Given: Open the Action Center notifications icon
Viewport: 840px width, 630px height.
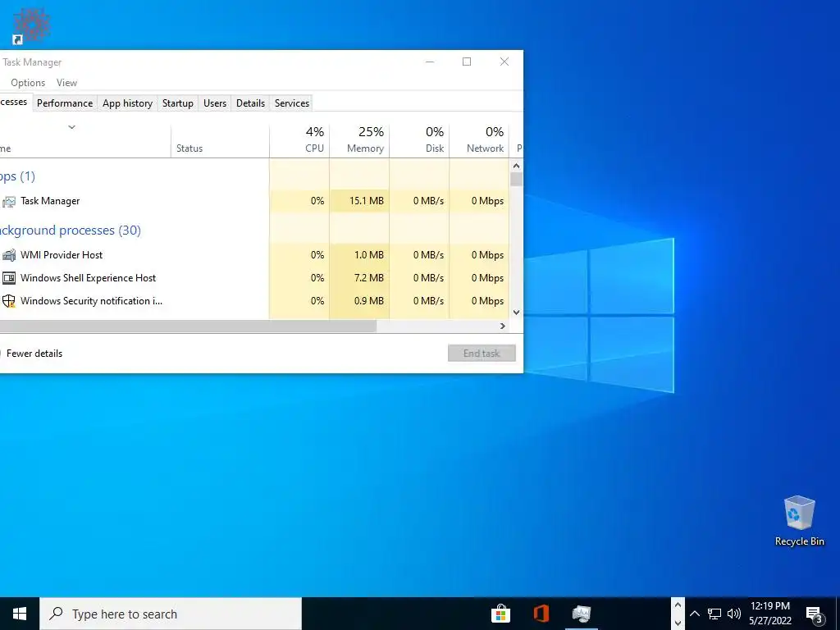Looking at the screenshot, I should click(x=815, y=614).
